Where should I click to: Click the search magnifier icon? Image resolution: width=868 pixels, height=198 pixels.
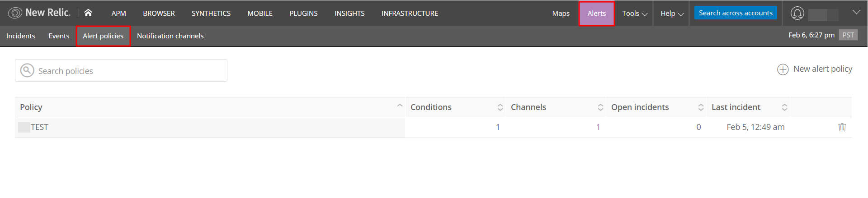point(27,70)
